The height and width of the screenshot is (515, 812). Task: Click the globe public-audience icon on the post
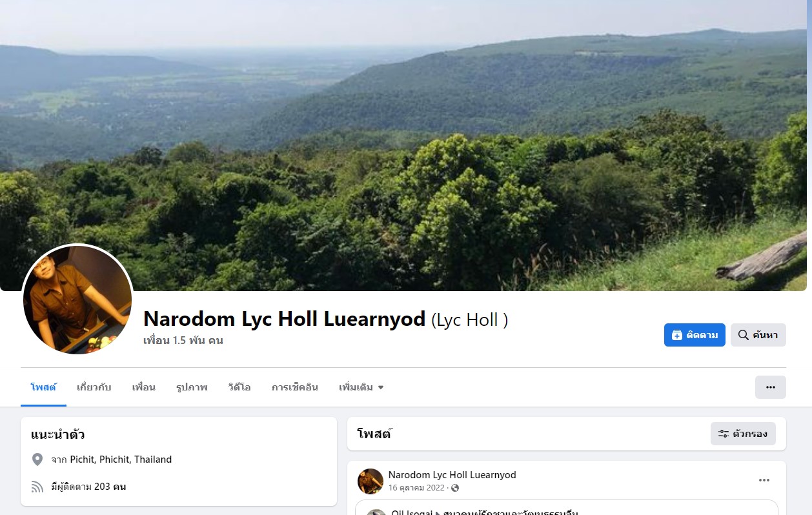(455, 488)
